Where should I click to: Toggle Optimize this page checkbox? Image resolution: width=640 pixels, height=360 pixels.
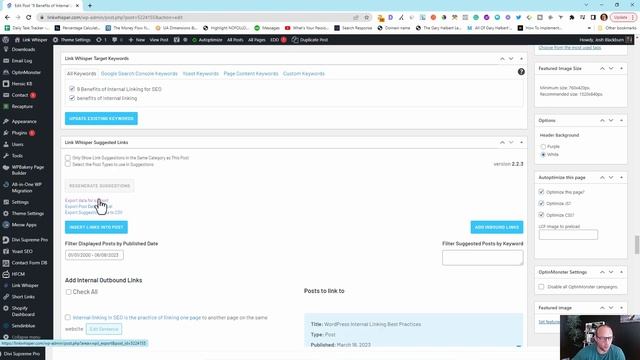tap(541, 192)
